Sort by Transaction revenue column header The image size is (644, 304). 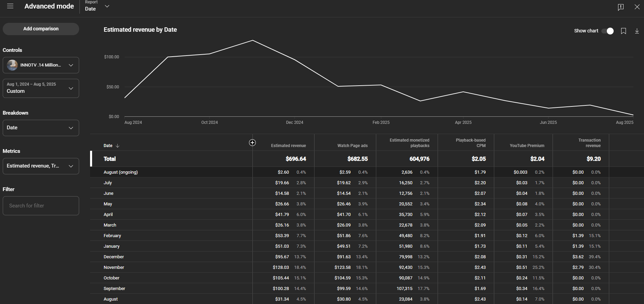589,143
